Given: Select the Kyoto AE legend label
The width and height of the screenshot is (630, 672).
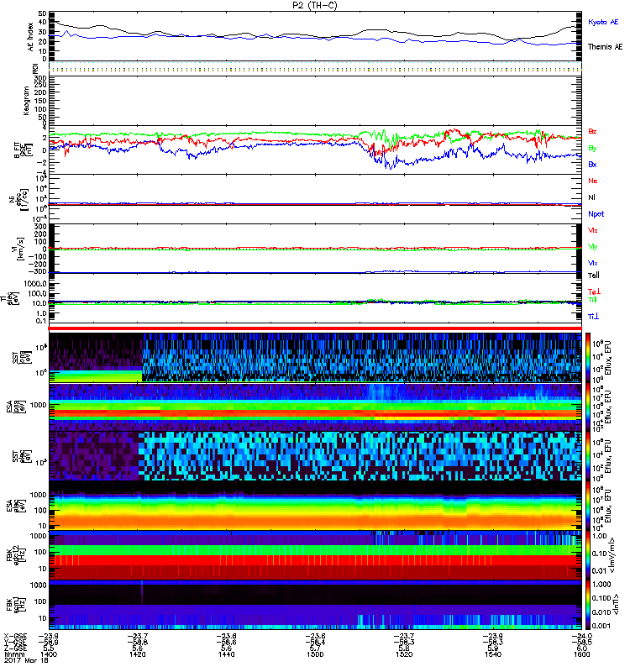Looking at the screenshot, I should 603,22.
